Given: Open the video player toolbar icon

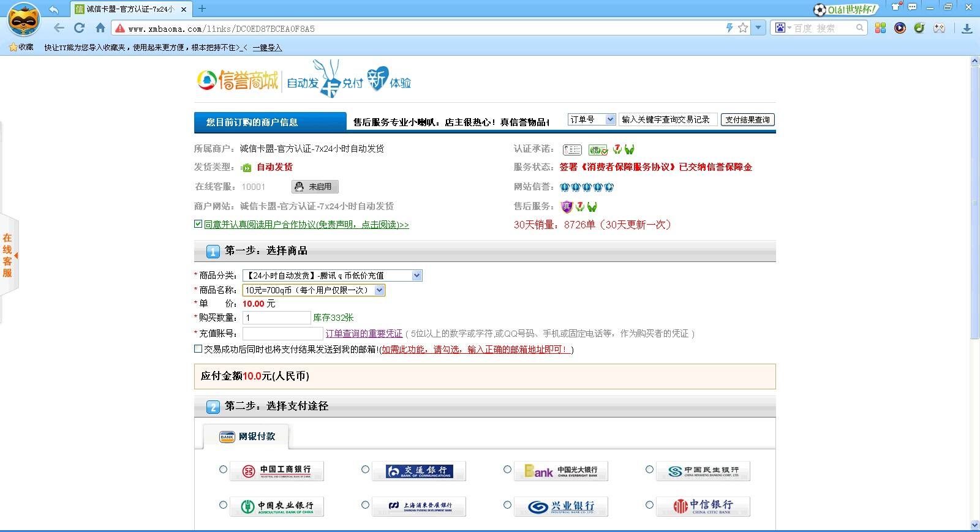Looking at the screenshot, I should pyautogui.click(x=900, y=28).
